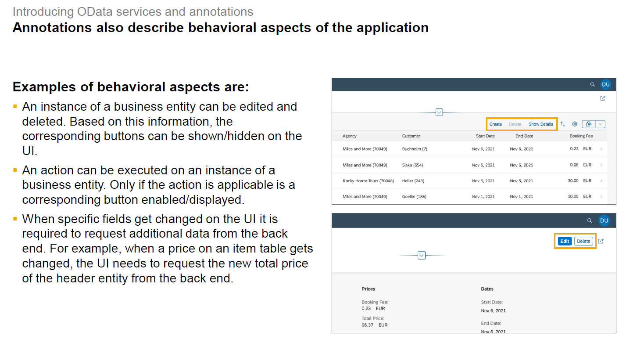Screen dimensions: 644x343
Task: Click greyed Delete in the table toolbar
Action: click(x=515, y=124)
